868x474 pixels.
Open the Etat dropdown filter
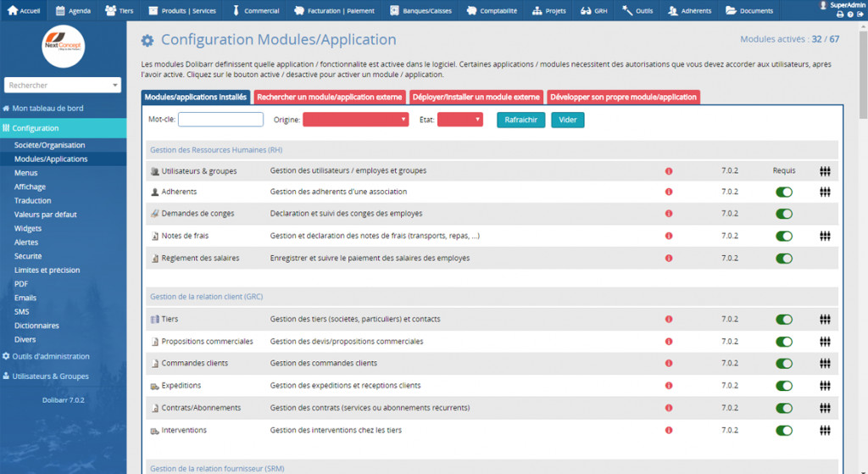click(459, 120)
